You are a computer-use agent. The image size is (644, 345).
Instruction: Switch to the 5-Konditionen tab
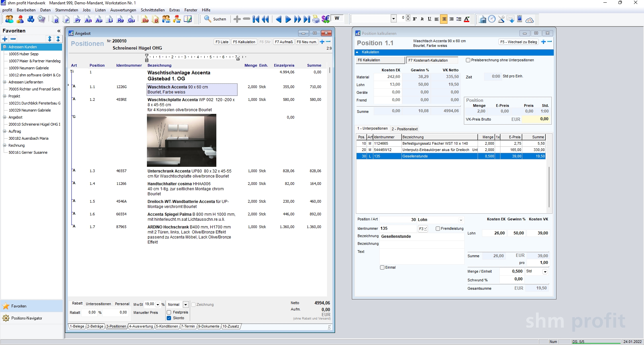click(167, 327)
